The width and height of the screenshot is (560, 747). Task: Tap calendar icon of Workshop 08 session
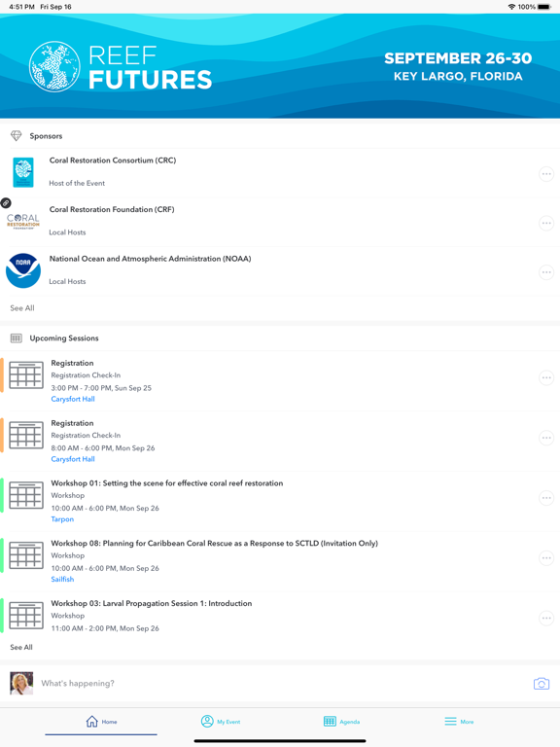click(26, 555)
